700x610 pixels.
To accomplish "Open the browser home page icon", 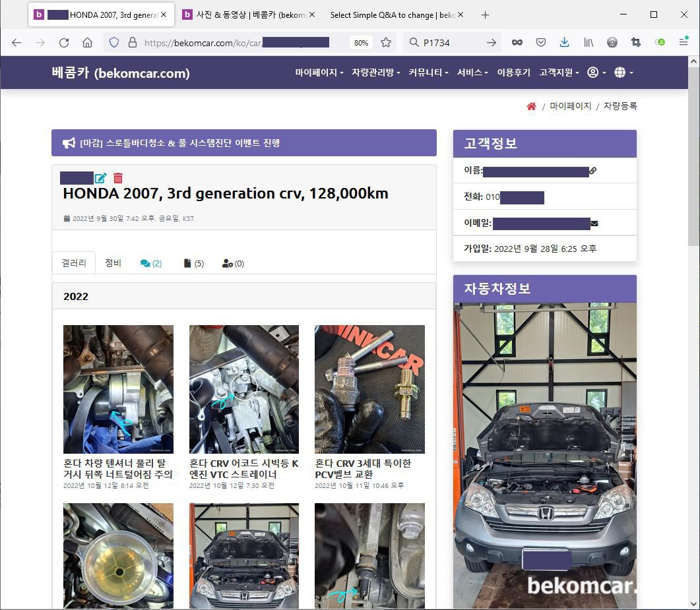I will (88, 42).
